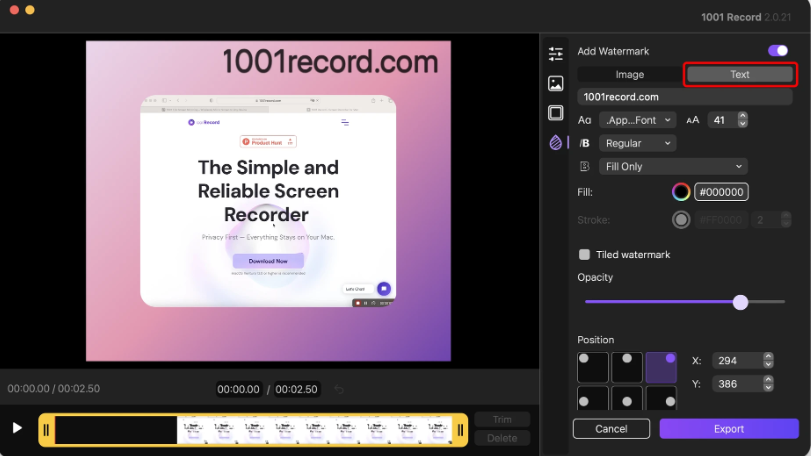
Task: Click the disabled #FF0000 stroke hex field
Action: click(721, 220)
